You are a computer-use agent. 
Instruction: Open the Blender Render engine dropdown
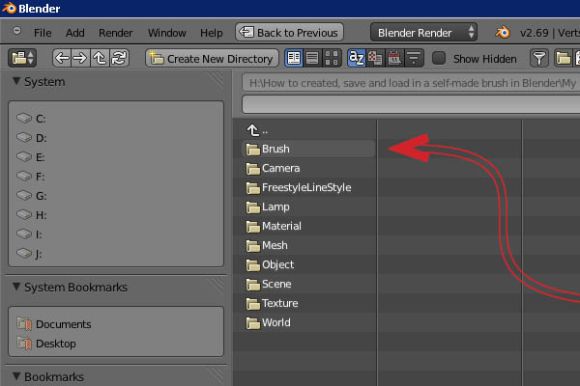coord(424,33)
